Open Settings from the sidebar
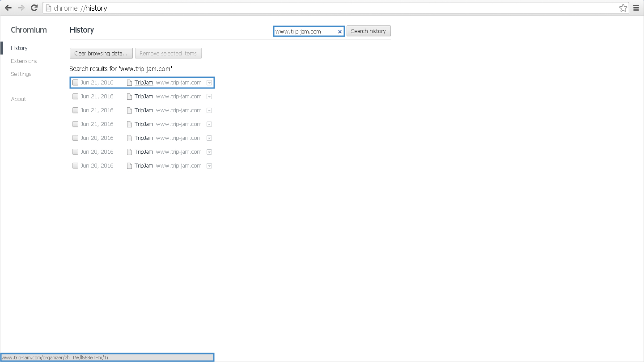644x362 pixels. tap(21, 74)
